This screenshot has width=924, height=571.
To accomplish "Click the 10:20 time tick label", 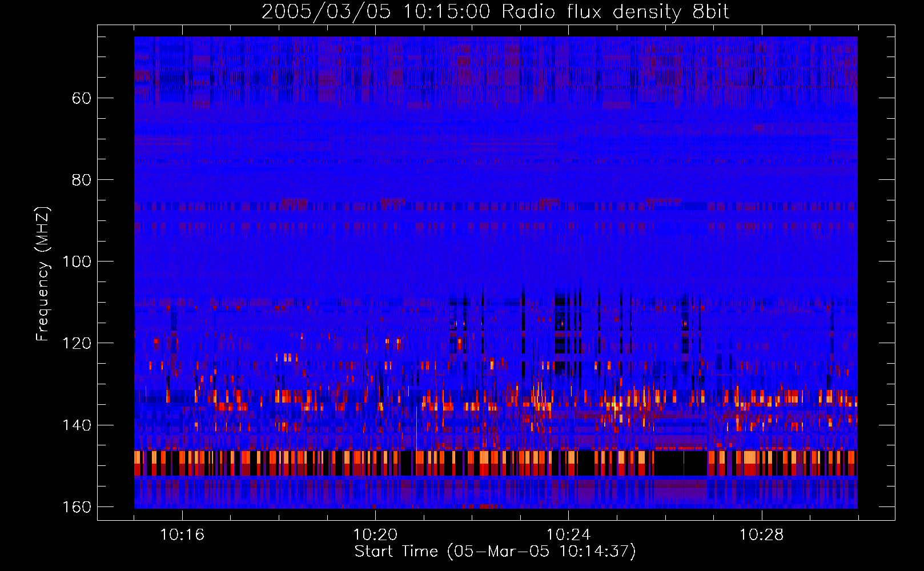I will point(375,535).
